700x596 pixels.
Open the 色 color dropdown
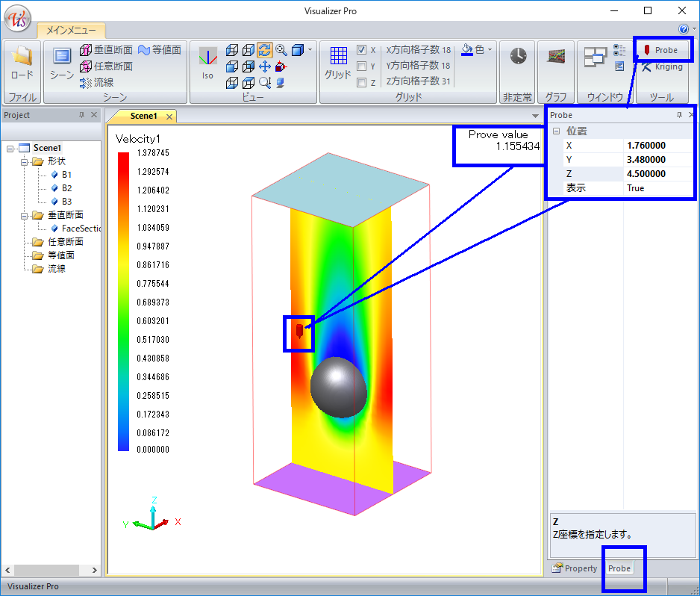point(478,50)
